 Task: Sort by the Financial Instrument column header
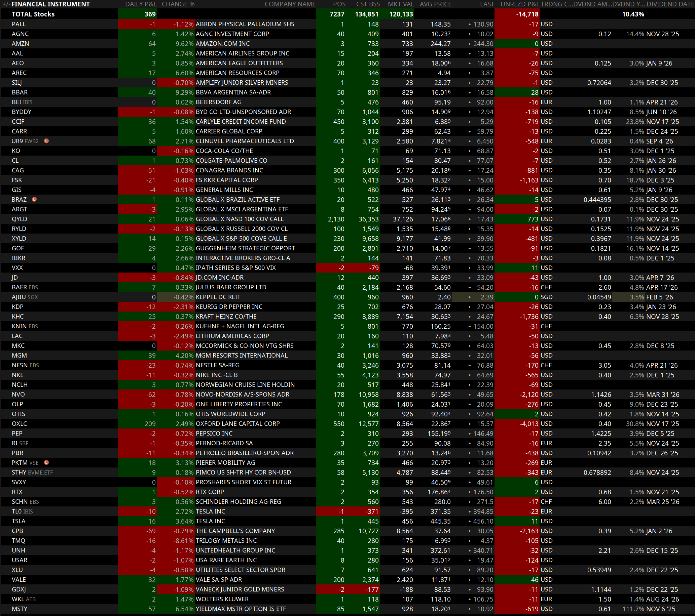(50, 4)
